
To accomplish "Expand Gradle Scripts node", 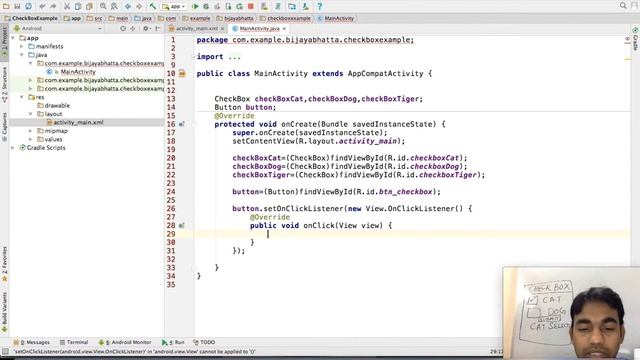I will [x=13, y=148].
